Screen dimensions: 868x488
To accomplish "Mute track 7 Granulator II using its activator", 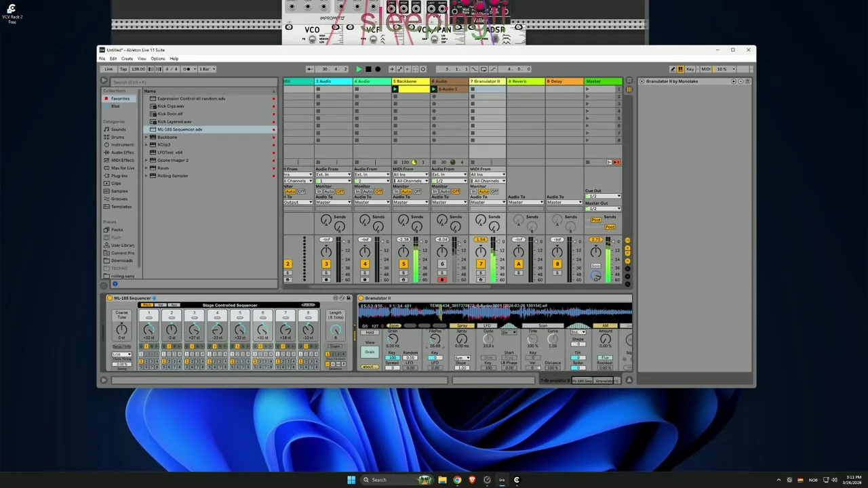I will (480, 264).
